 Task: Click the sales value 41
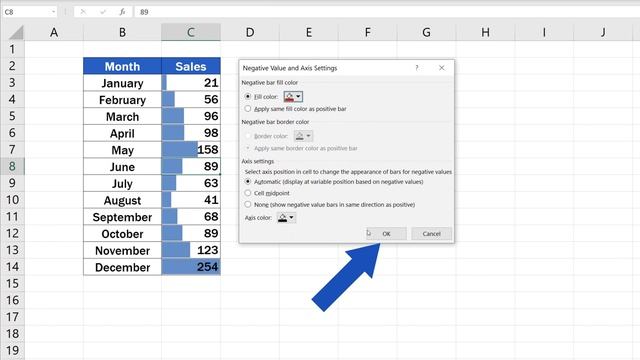tap(191, 200)
